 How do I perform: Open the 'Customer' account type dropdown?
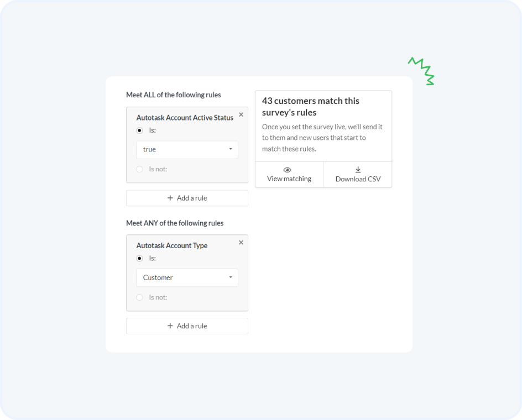187,277
